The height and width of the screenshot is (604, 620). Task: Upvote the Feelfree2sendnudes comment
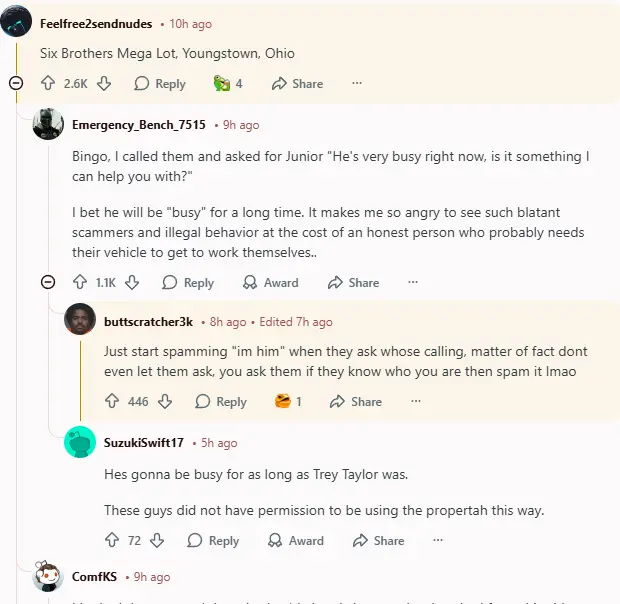click(48, 84)
